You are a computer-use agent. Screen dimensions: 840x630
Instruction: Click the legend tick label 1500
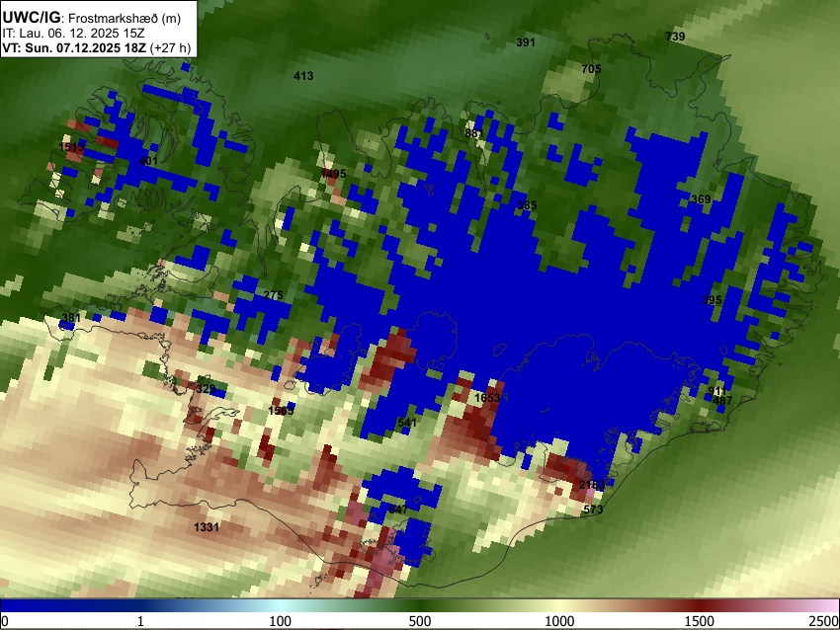(700, 621)
